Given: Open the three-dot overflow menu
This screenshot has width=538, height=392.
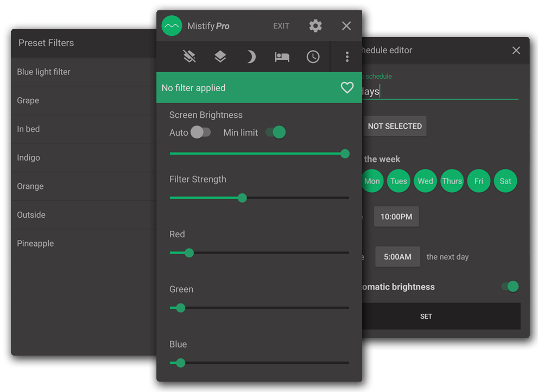Looking at the screenshot, I should tap(347, 56).
